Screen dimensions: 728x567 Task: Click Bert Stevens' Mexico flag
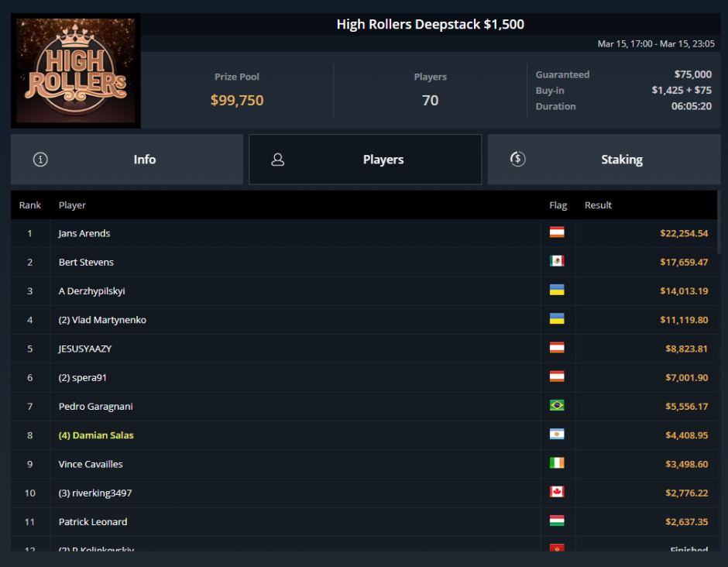[x=557, y=261]
